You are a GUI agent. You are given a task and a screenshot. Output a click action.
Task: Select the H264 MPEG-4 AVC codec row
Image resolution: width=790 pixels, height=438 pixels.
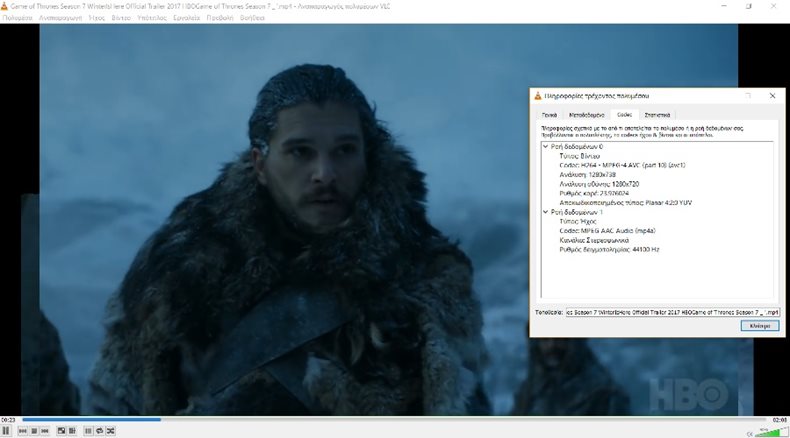pyautogui.click(x=622, y=165)
